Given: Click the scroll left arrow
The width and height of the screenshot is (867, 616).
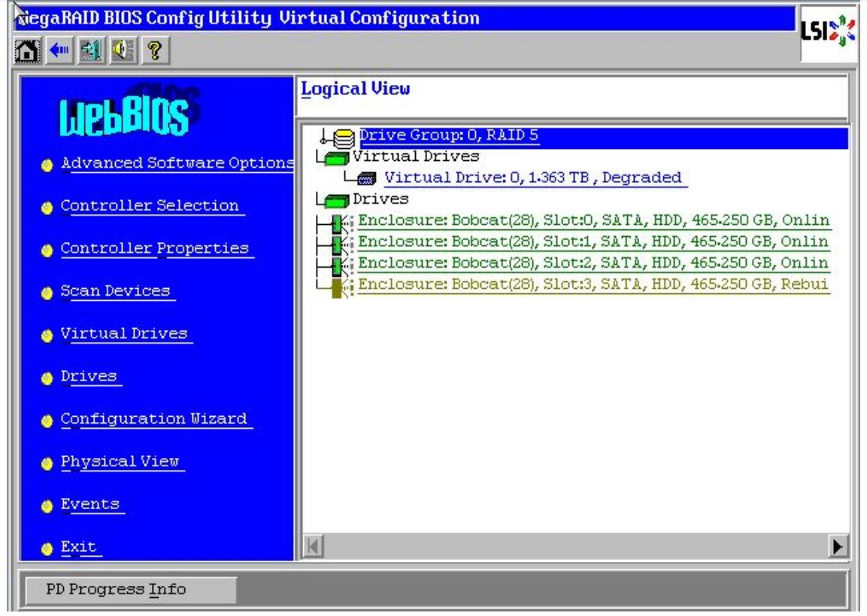Looking at the screenshot, I should point(314,547).
